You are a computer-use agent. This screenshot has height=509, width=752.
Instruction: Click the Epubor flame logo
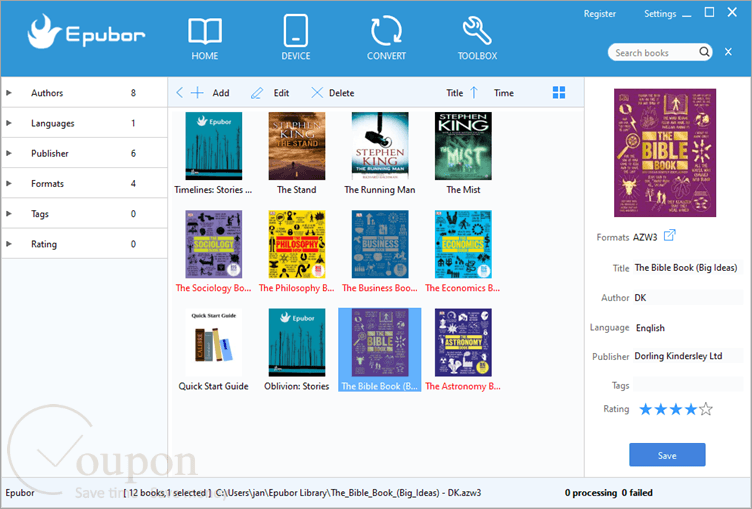click(x=43, y=32)
